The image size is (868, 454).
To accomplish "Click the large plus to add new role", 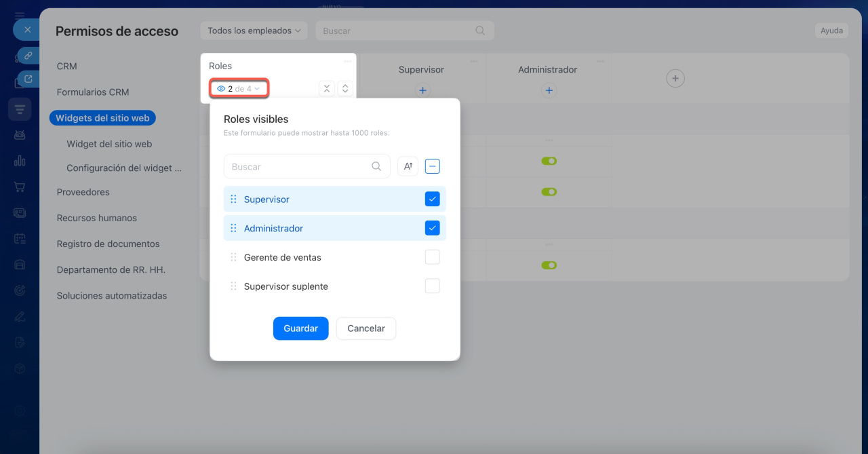I will coord(675,79).
